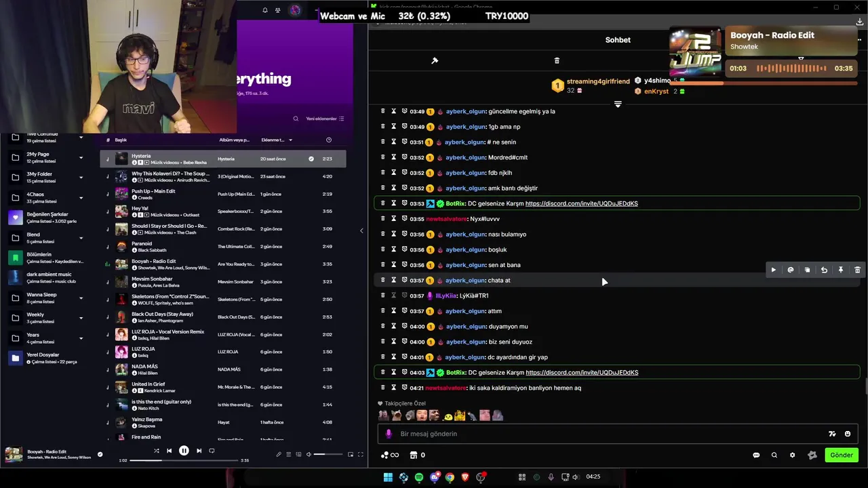Open connect to a device icon
This screenshot has height=488, width=868.
tap(298, 454)
